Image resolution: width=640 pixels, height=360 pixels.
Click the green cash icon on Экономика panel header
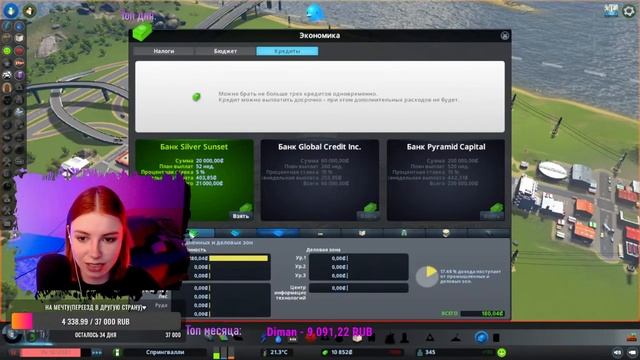142,32
